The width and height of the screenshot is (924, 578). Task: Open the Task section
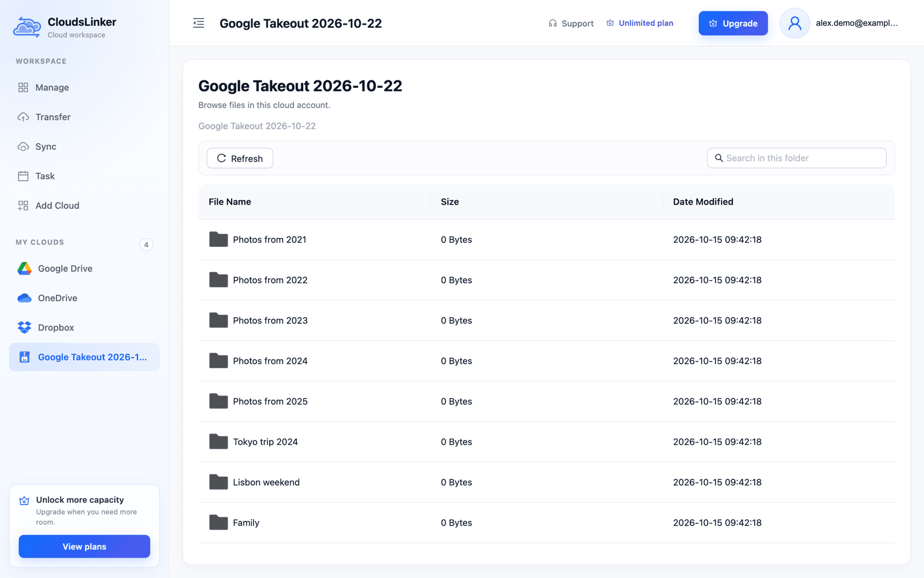tap(84, 176)
